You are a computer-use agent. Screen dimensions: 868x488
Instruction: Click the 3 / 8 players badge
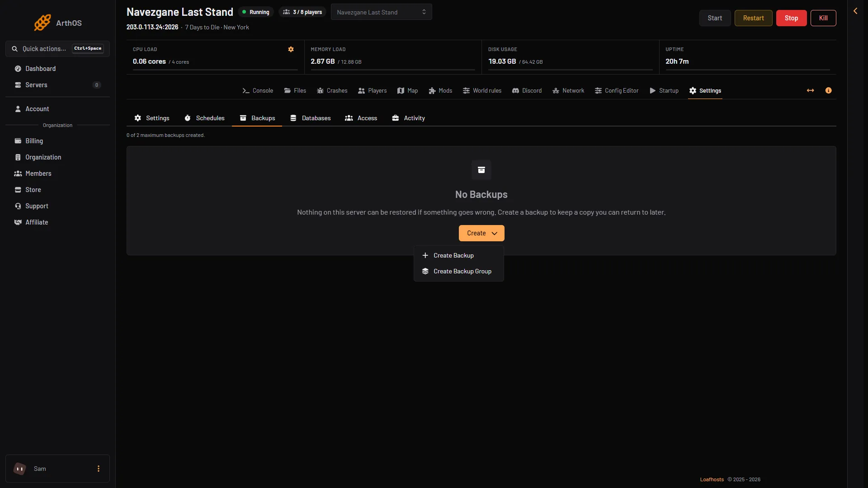pyautogui.click(x=302, y=12)
